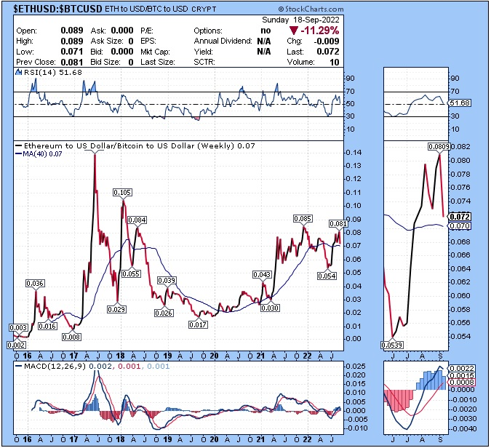Click the 0.085 peak price label
This screenshot has width=491, height=448.
pyautogui.click(x=303, y=218)
